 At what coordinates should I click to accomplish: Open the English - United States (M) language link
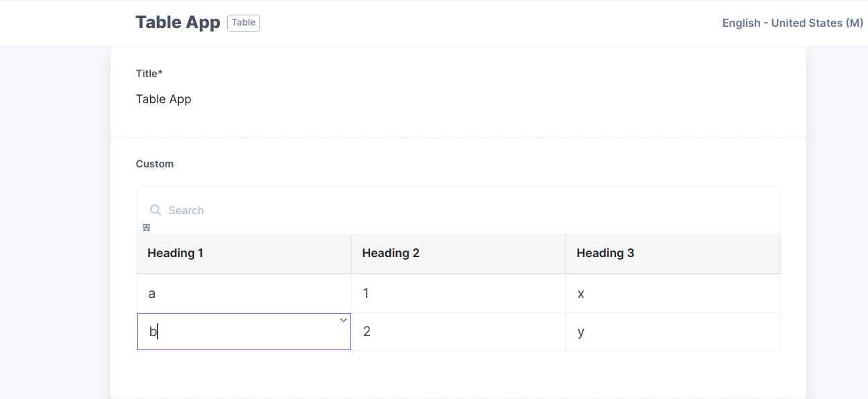point(792,23)
